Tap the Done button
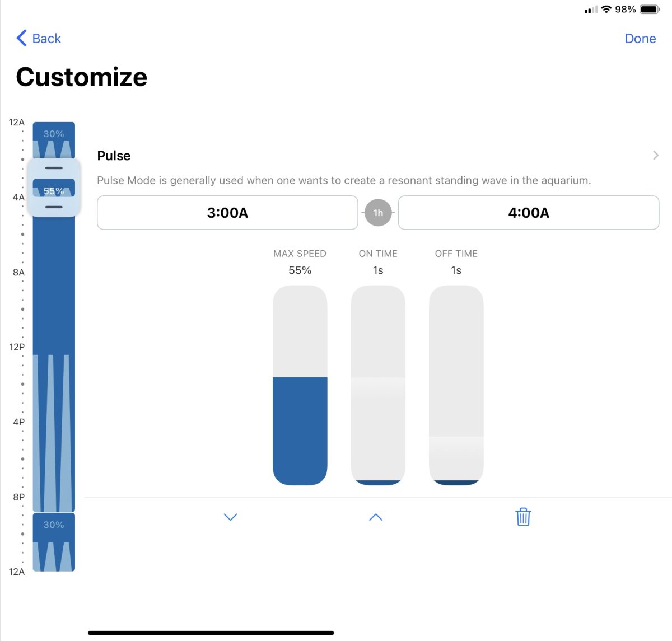Image resolution: width=672 pixels, height=641 pixels. point(640,39)
